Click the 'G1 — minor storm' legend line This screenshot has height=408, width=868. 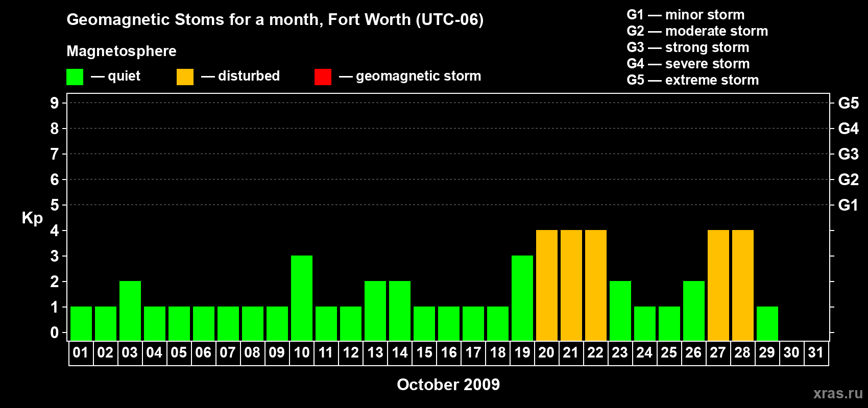(686, 15)
